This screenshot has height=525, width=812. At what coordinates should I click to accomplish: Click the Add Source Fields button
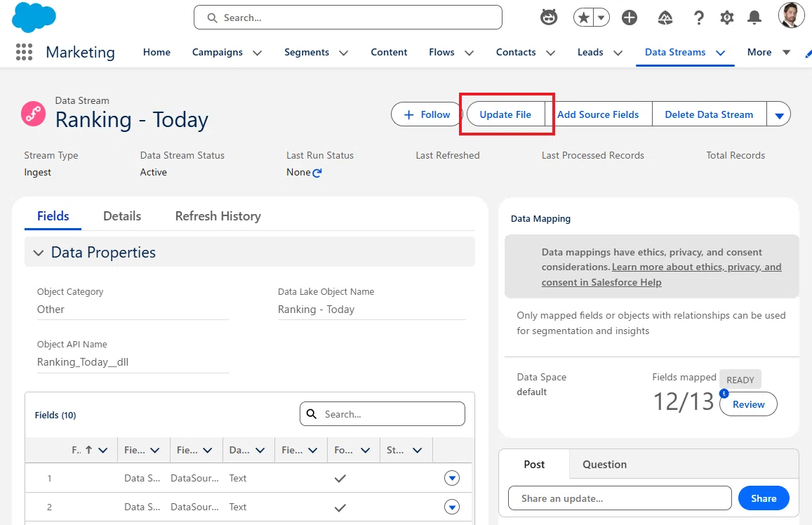(598, 114)
